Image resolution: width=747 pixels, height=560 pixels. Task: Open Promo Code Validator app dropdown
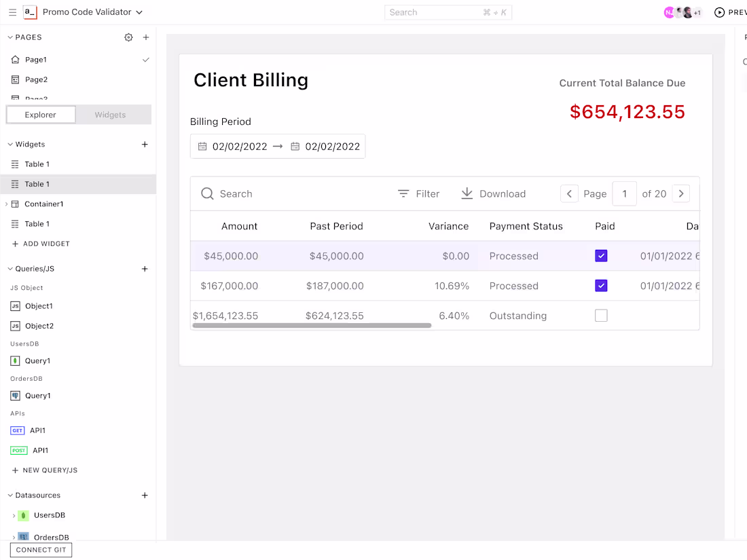(139, 12)
